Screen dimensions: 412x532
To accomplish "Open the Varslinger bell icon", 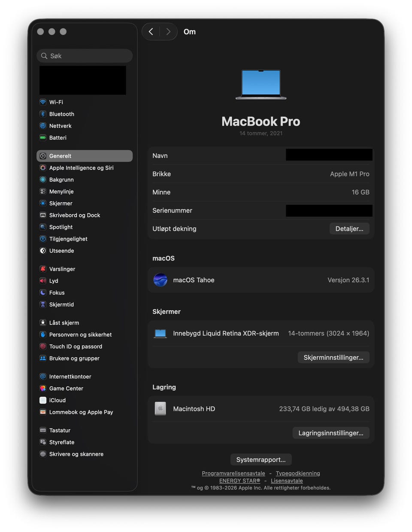I will pyautogui.click(x=43, y=269).
